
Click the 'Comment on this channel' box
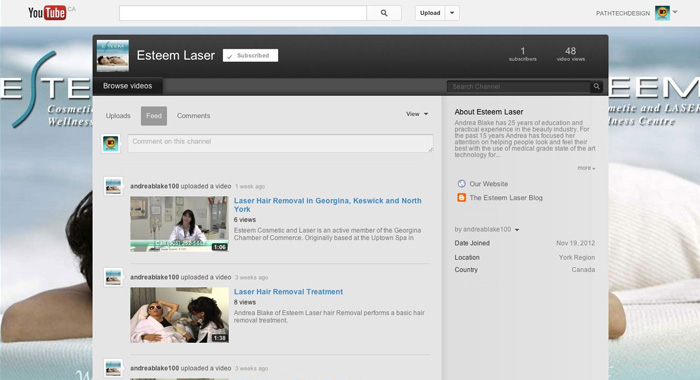pyautogui.click(x=280, y=143)
